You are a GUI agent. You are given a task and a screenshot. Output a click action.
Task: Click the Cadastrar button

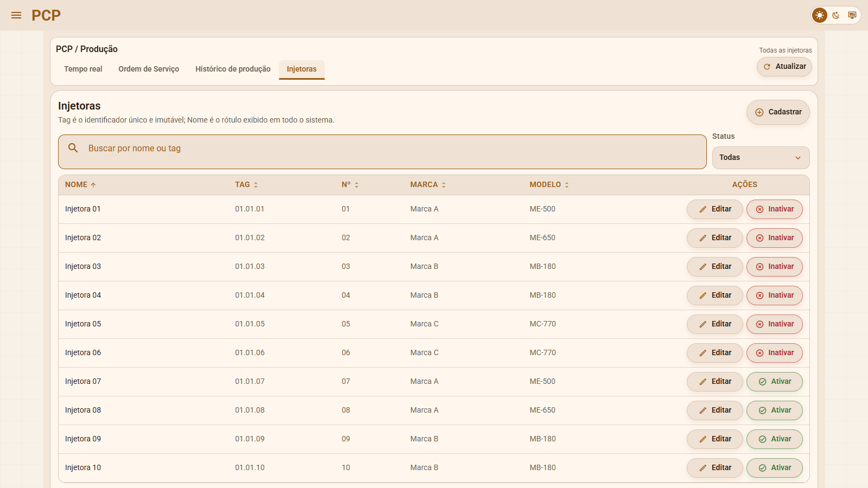(x=778, y=112)
